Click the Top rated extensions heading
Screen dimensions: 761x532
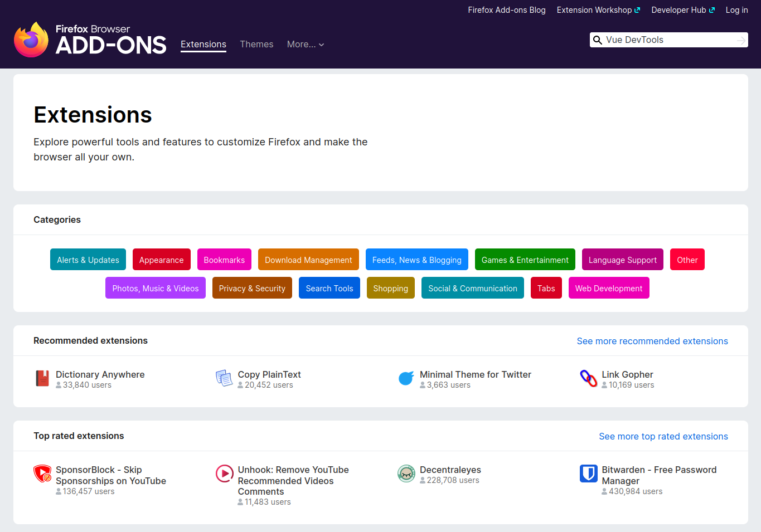(79, 436)
